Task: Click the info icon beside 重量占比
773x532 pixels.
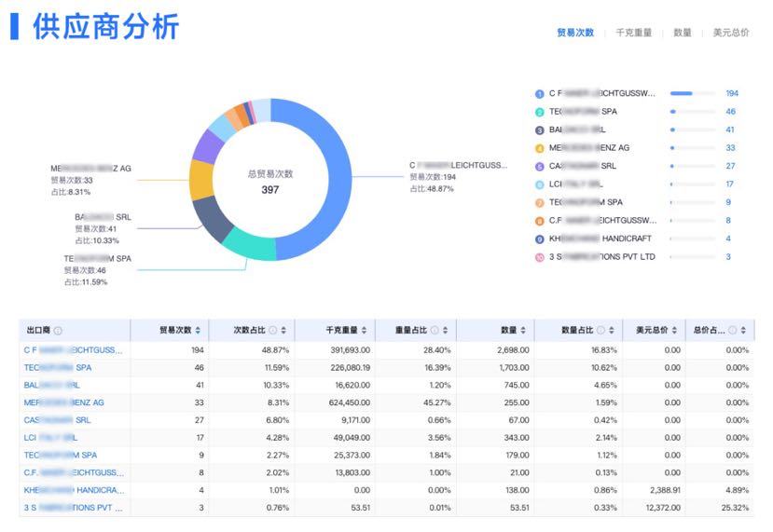Action: pyautogui.click(x=435, y=331)
